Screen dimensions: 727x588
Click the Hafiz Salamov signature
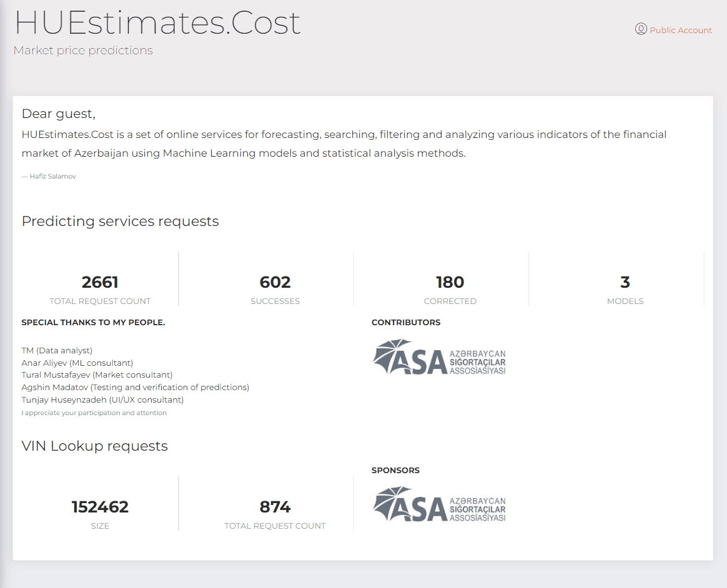(49, 176)
